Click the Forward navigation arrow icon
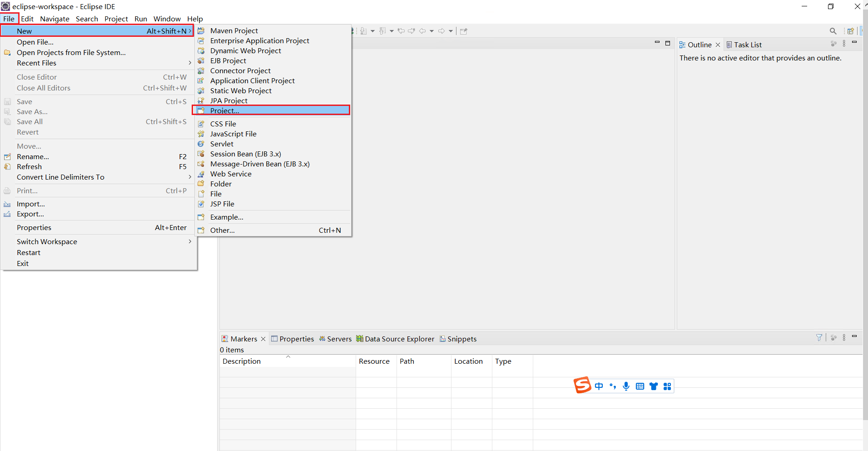The width and height of the screenshot is (868, 451). (x=441, y=31)
